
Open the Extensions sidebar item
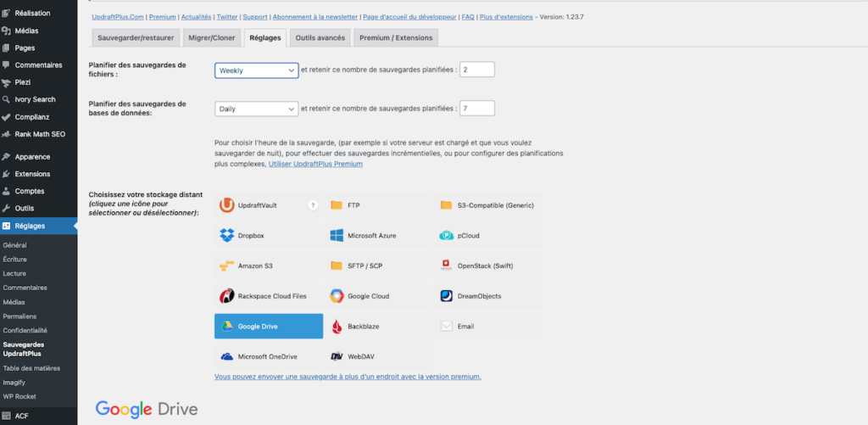pyautogui.click(x=32, y=174)
